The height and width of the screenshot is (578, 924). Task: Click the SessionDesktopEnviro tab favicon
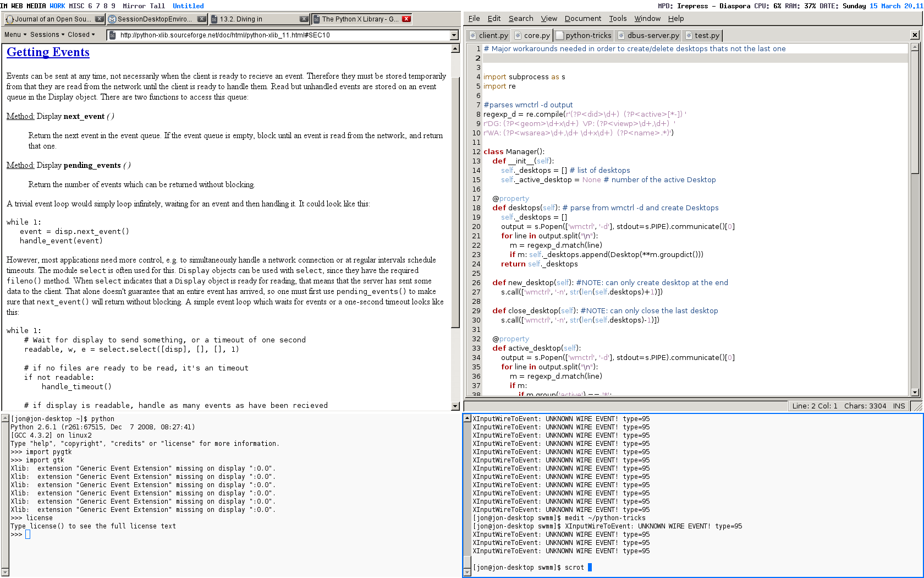[x=112, y=19]
